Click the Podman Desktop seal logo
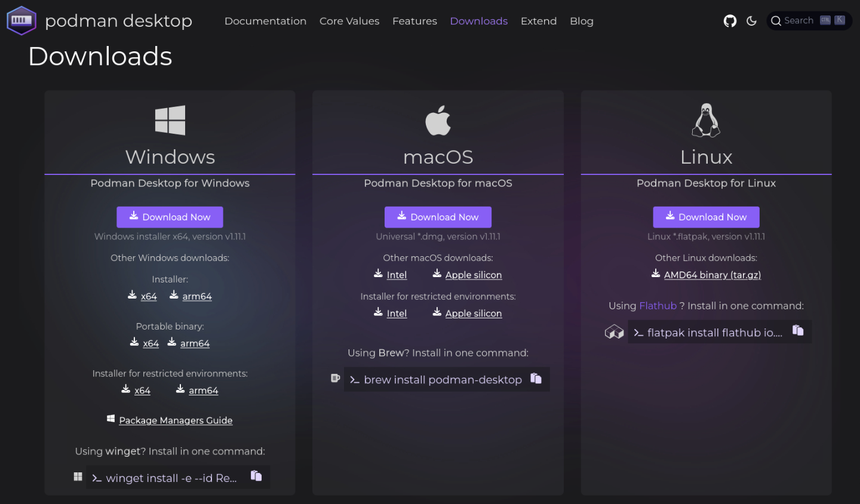 pyautogui.click(x=21, y=20)
